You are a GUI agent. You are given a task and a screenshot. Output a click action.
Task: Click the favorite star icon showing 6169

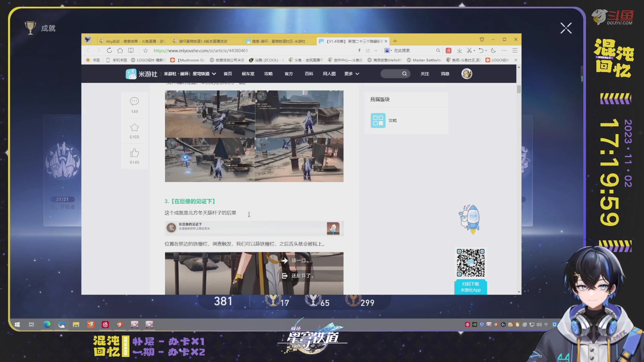[135, 127]
